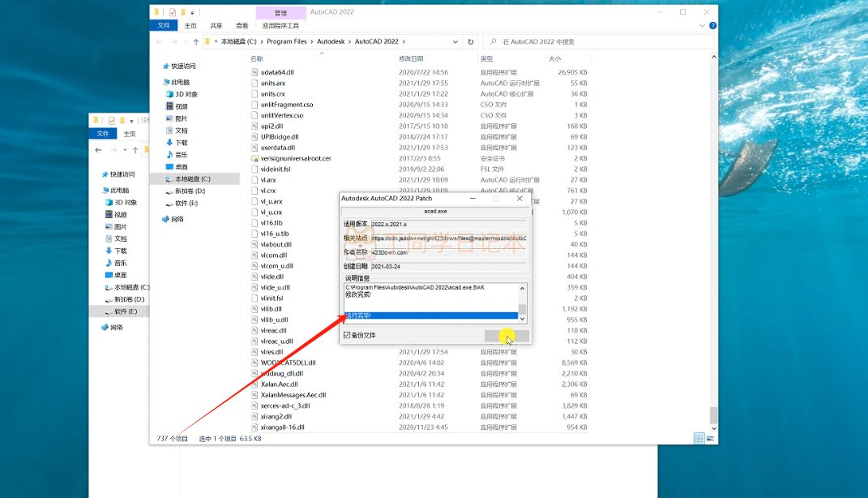This screenshot has height=498, width=868.
Task: Sort files by the 修改日期 column header
Action: click(411, 58)
